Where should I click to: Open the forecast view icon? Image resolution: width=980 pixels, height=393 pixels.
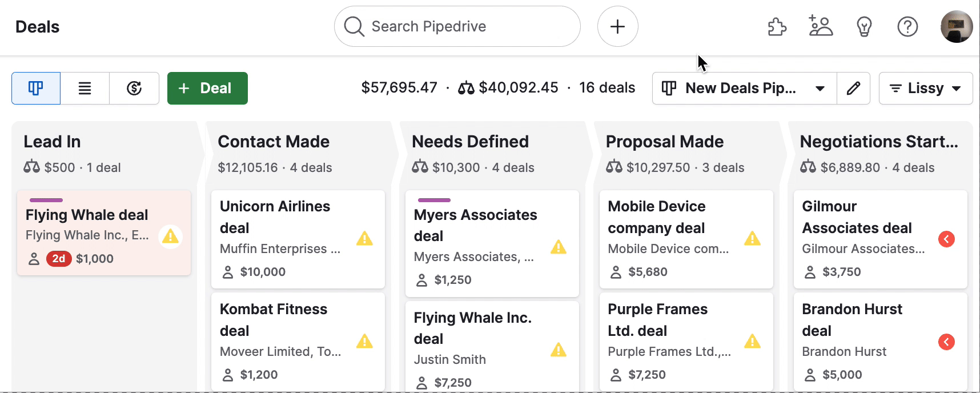[x=134, y=88]
